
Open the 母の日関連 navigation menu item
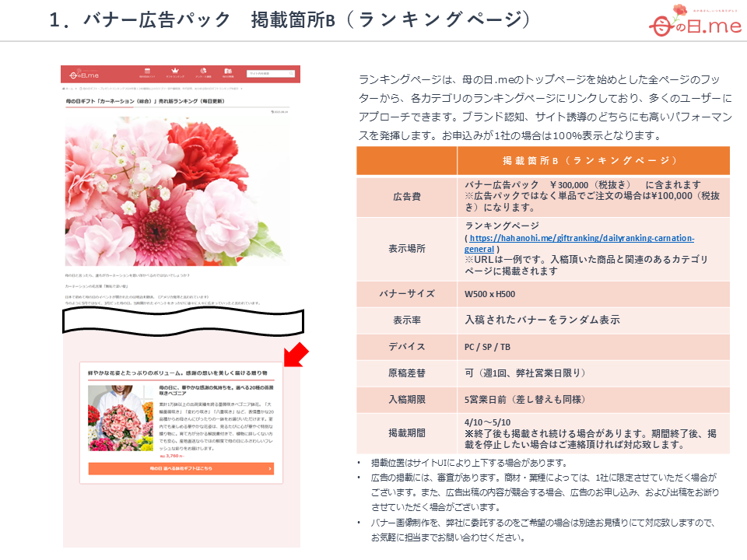[x=227, y=71]
